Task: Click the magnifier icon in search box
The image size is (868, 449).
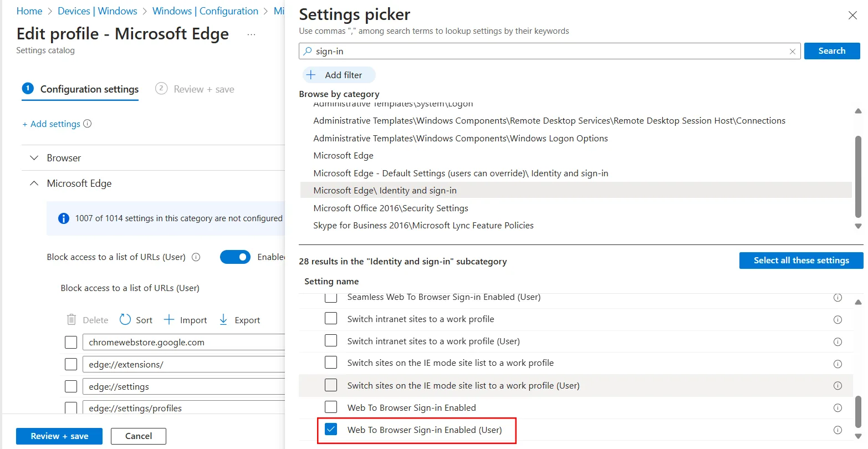Action: (x=308, y=51)
